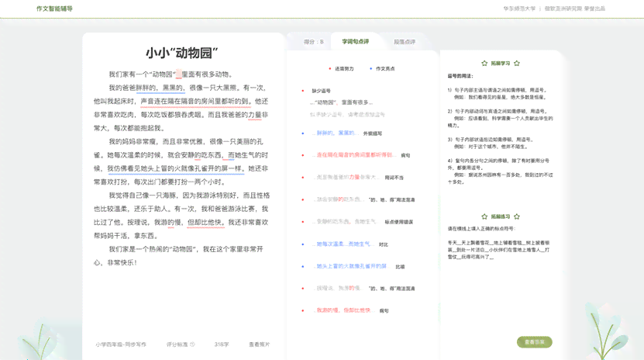Click the 拓展练习 section heading
The width and height of the screenshot is (644, 360).
click(x=501, y=216)
